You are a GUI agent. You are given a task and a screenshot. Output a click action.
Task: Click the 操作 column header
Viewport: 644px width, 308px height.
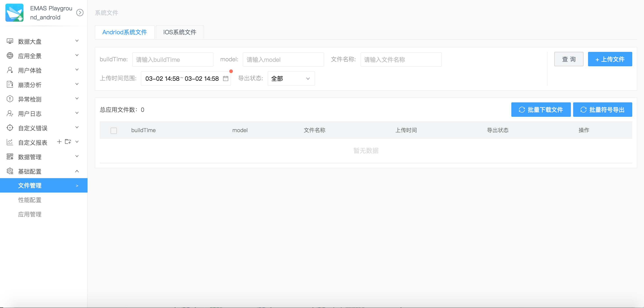point(584,130)
